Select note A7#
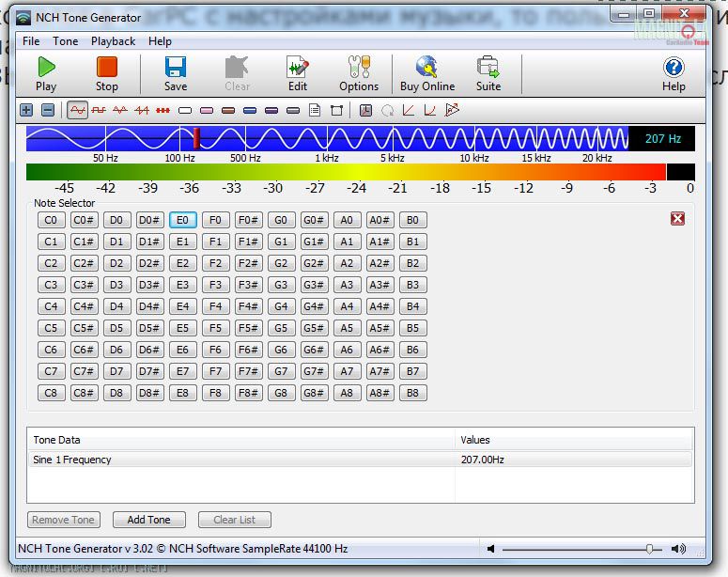The height and width of the screenshot is (577, 728). pyautogui.click(x=379, y=371)
